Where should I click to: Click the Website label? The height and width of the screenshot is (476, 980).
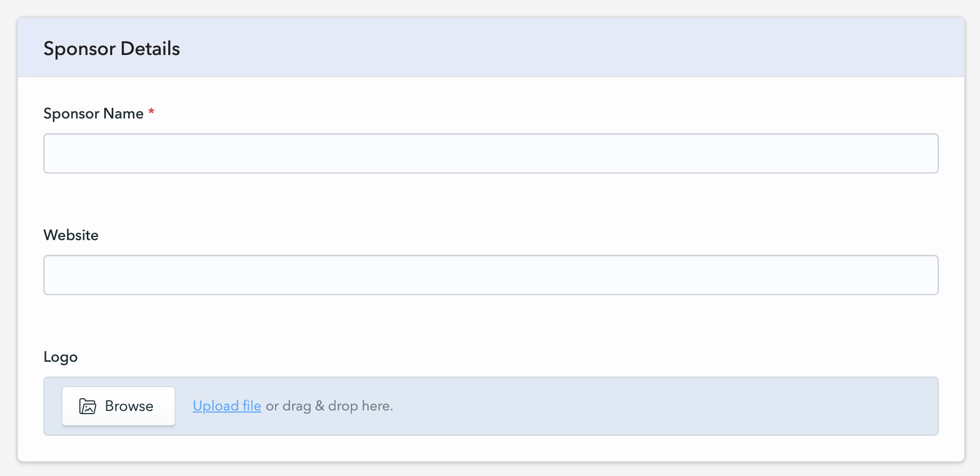pyautogui.click(x=71, y=235)
